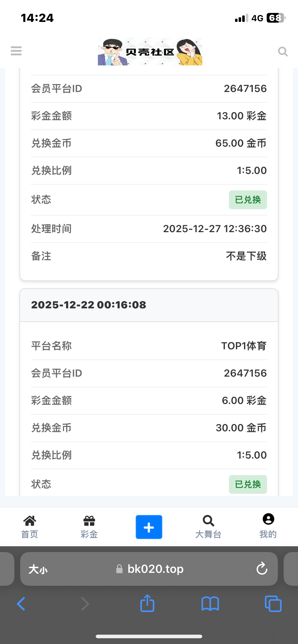Reload the page in Safari
The image size is (298, 644).
[262, 569]
